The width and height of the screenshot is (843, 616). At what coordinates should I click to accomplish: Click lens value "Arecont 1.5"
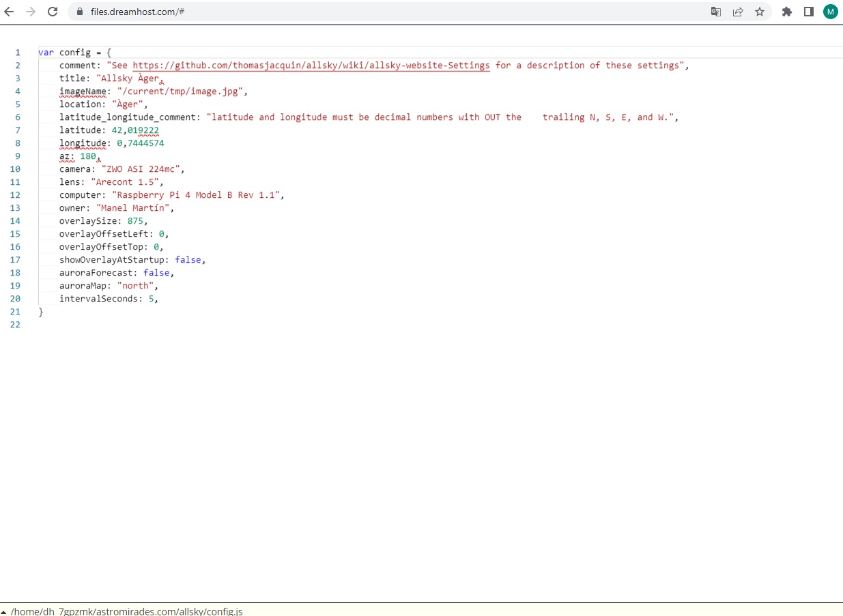click(125, 182)
